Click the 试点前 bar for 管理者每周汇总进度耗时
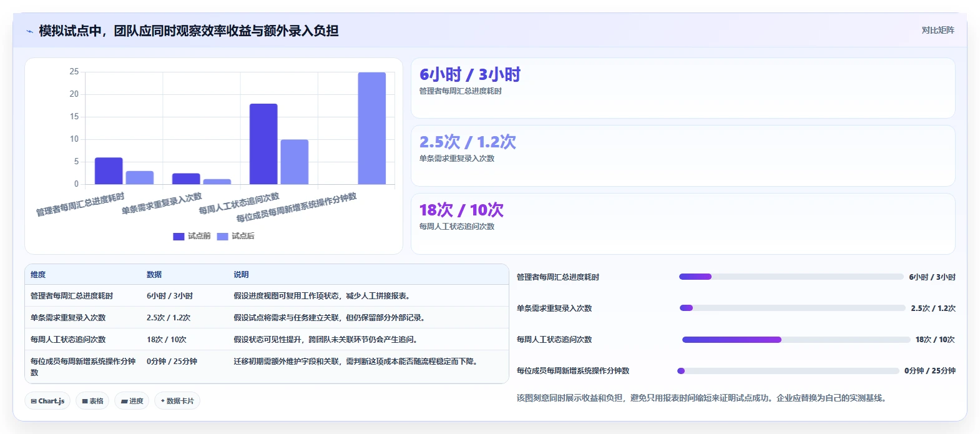 coord(109,171)
